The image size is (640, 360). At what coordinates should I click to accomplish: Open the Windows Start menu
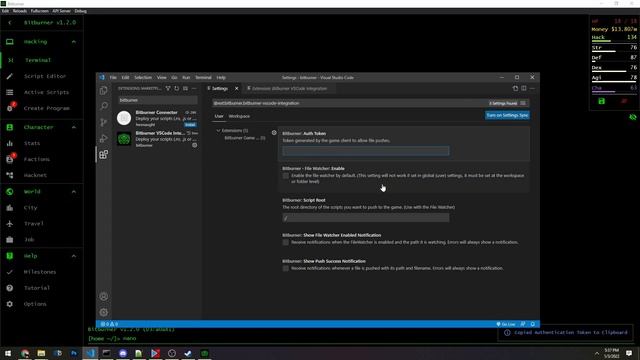click(x=8, y=353)
